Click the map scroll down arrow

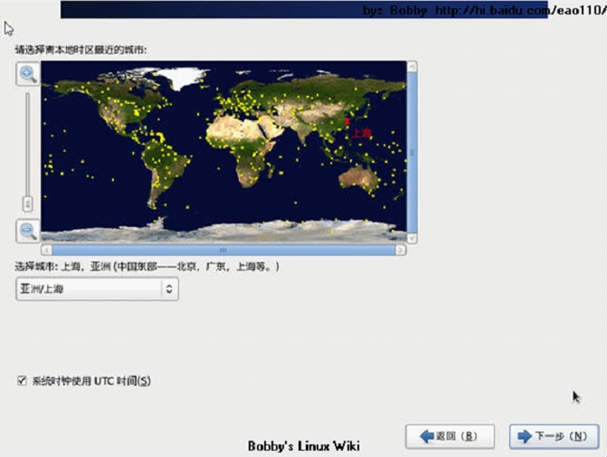pyautogui.click(x=412, y=238)
